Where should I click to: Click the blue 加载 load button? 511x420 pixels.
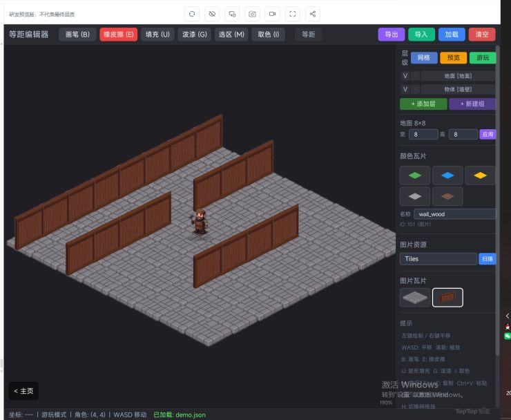[x=452, y=35]
